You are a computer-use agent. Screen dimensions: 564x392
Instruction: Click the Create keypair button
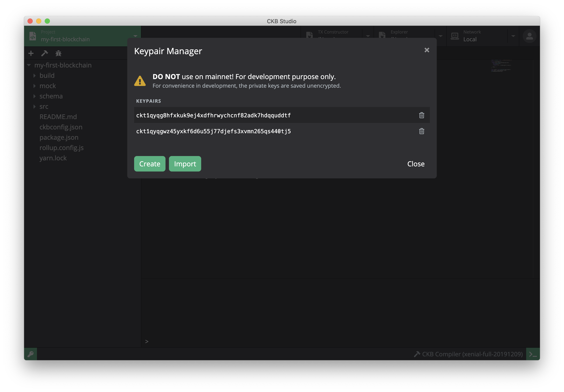150,164
